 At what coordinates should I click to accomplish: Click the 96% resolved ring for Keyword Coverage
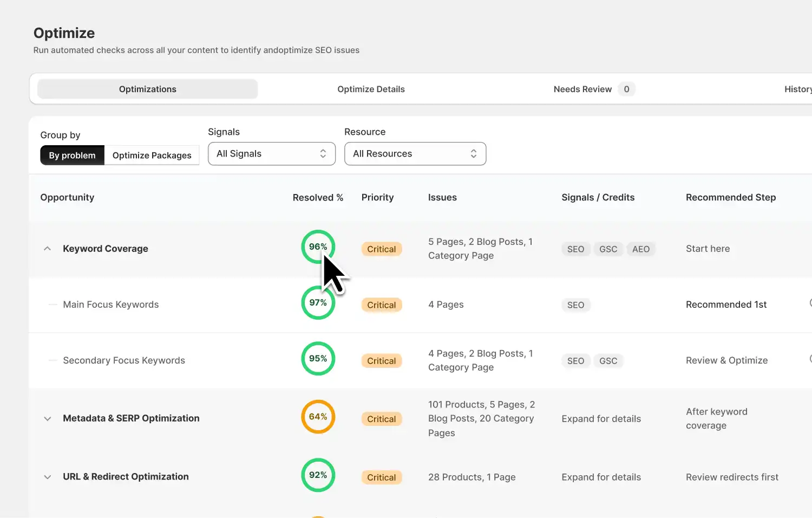[x=318, y=247]
